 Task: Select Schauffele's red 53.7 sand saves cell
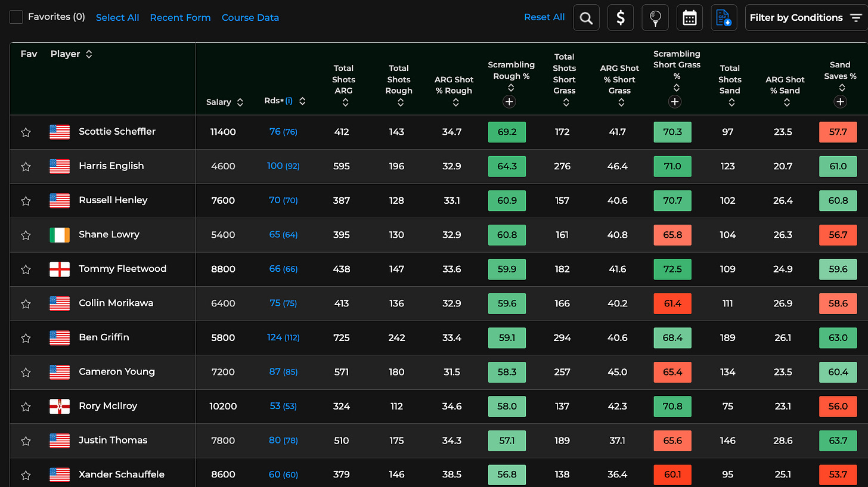[838, 475]
